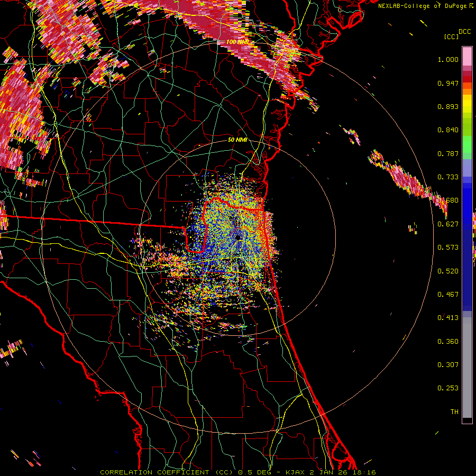Select the 0.307 legend value
476x476 pixels.
[448, 365]
